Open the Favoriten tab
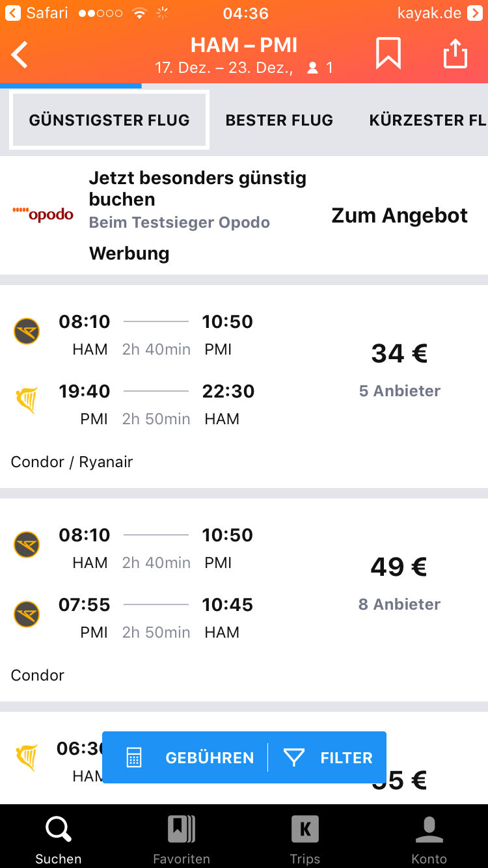Screen dimensions: 488x868 (182, 839)
